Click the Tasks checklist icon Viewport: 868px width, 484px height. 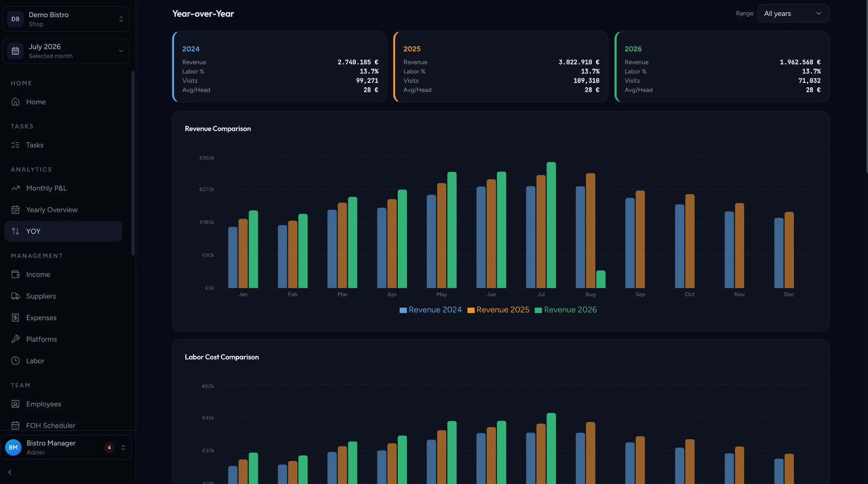coord(15,145)
